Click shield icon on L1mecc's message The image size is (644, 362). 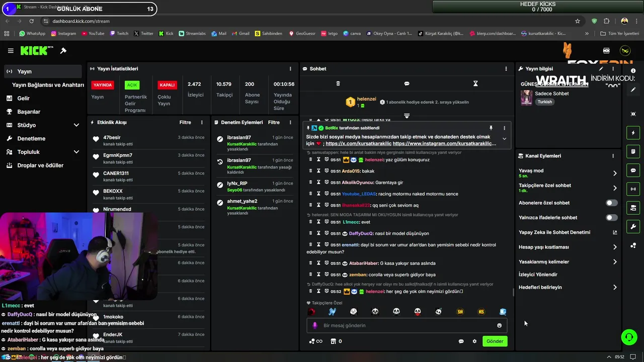pos(327,222)
